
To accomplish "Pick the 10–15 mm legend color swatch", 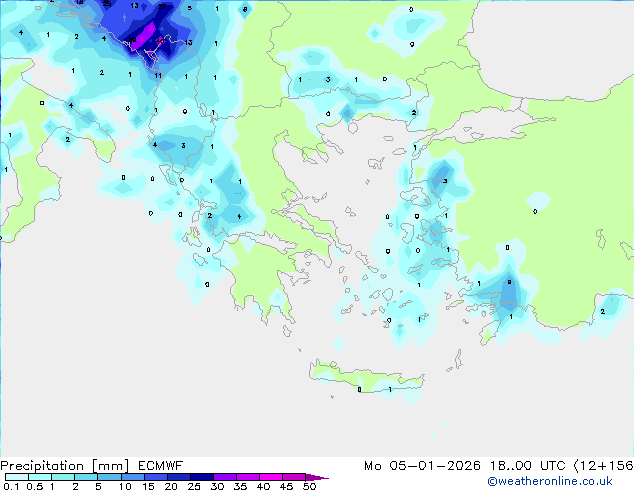I will [x=133, y=477].
